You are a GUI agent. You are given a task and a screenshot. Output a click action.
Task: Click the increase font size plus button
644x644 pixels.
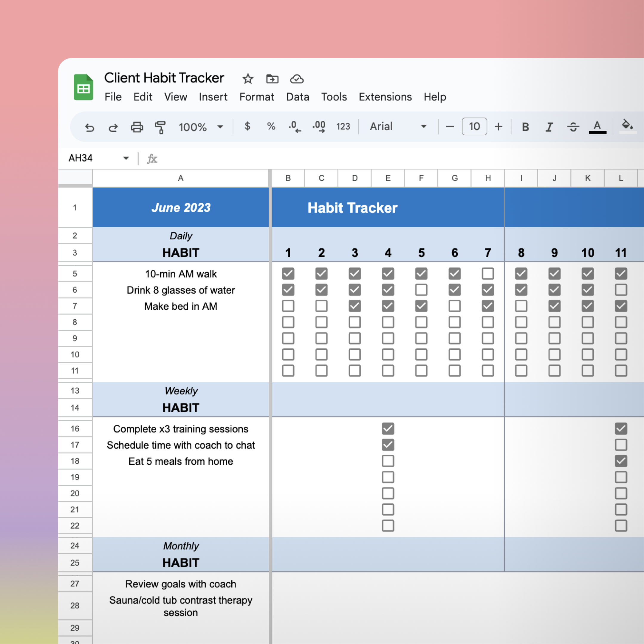point(498,127)
